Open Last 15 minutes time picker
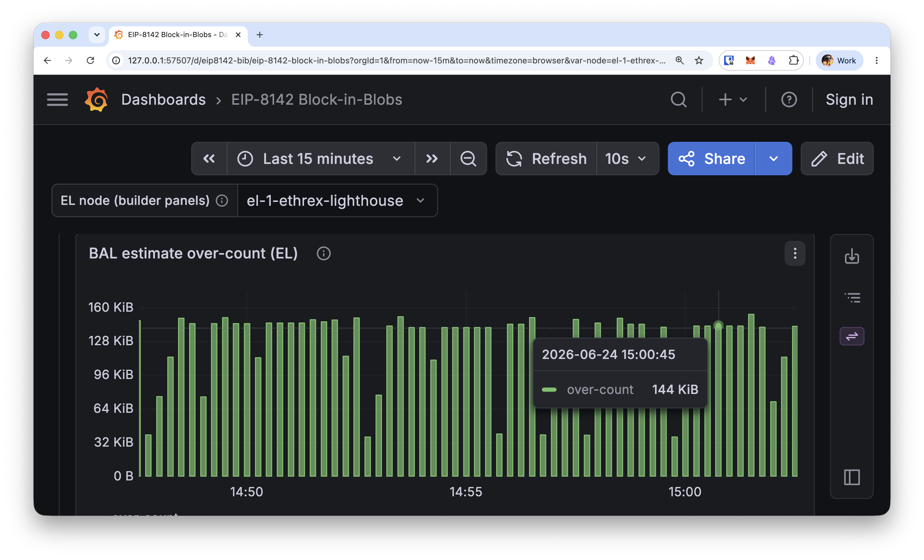 click(320, 159)
